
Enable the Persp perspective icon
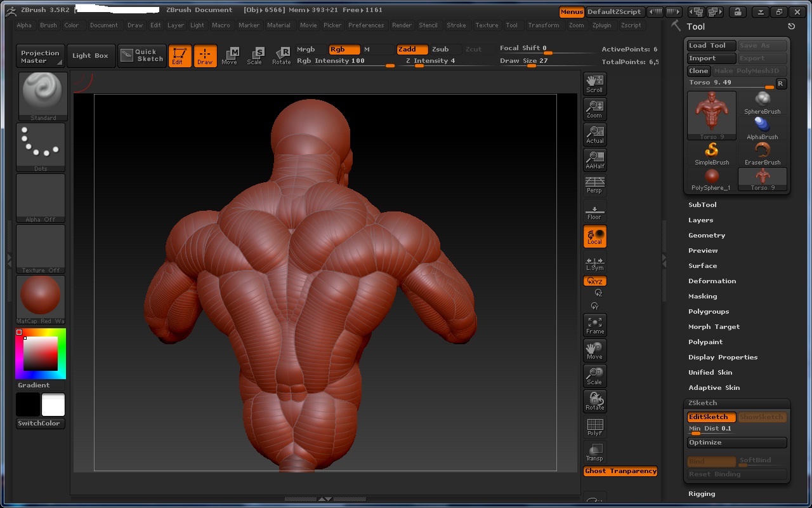594,185
